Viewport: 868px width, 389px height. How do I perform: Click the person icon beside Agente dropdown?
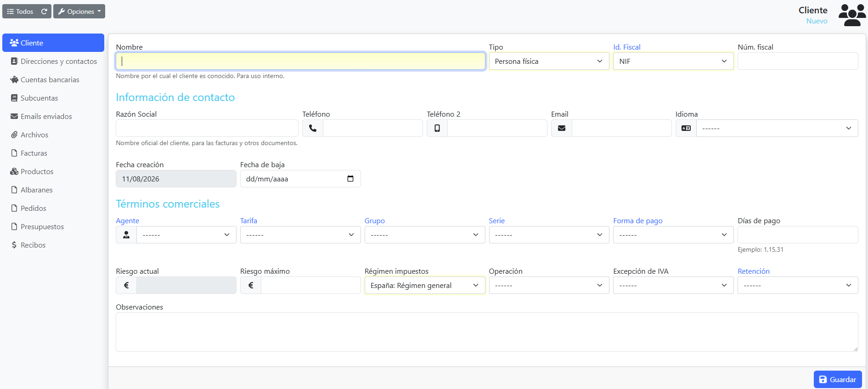click(x=126, y=235)
